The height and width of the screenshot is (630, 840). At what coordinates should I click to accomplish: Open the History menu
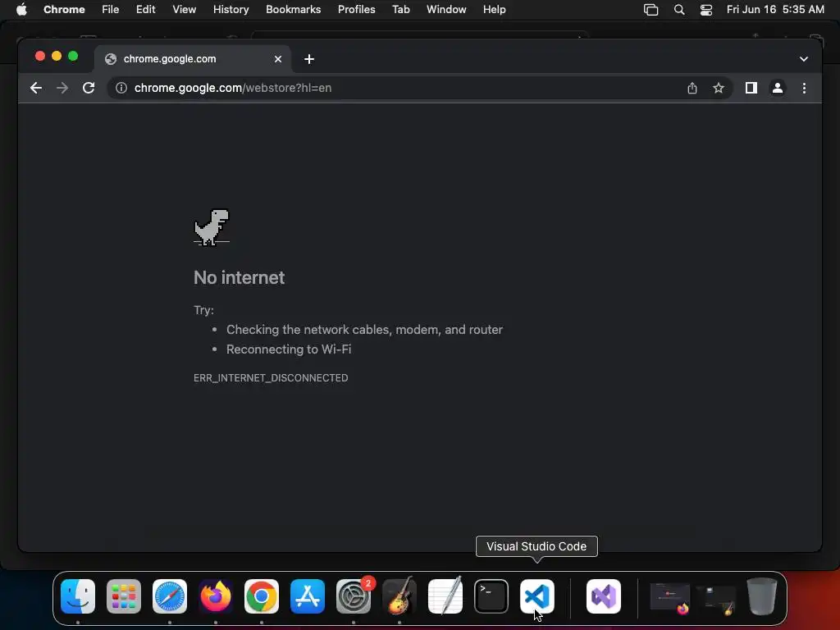(231, 10)
